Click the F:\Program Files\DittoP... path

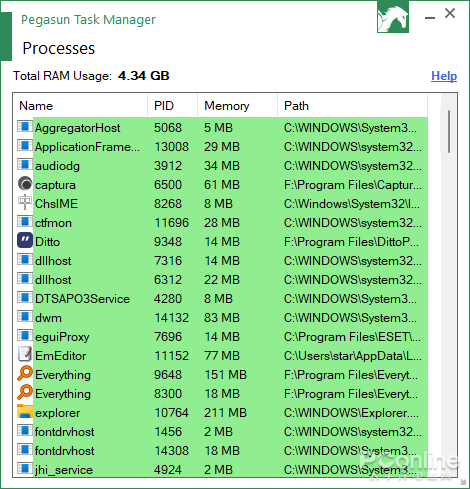351,242
